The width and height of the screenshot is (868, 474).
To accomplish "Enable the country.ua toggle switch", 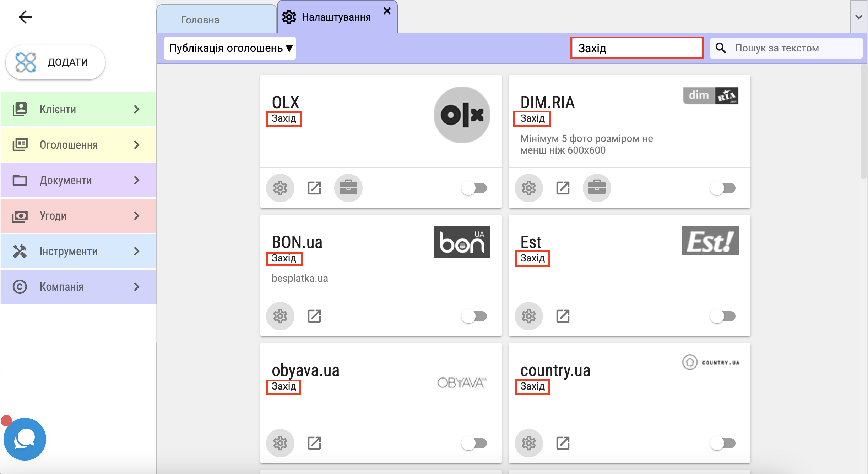I will coord(723,443).
